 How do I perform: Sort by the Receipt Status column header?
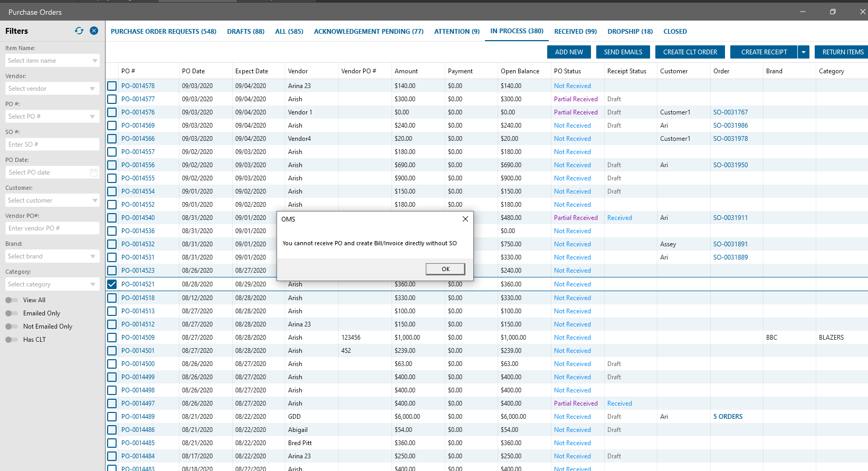click(x=627, y=71)
